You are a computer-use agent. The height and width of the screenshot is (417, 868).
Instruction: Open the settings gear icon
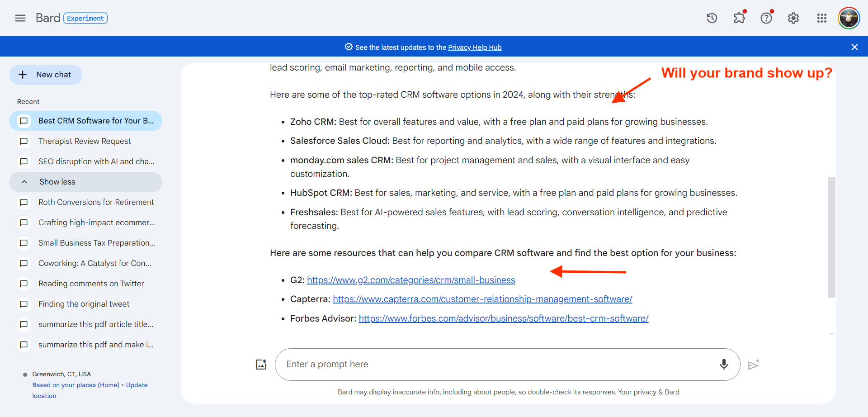click(793, 18)
